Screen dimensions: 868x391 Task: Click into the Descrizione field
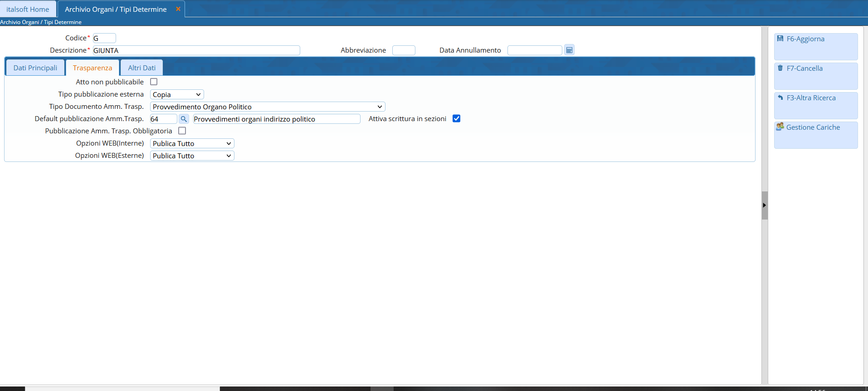pyautogui.click(x=196, y=50)
